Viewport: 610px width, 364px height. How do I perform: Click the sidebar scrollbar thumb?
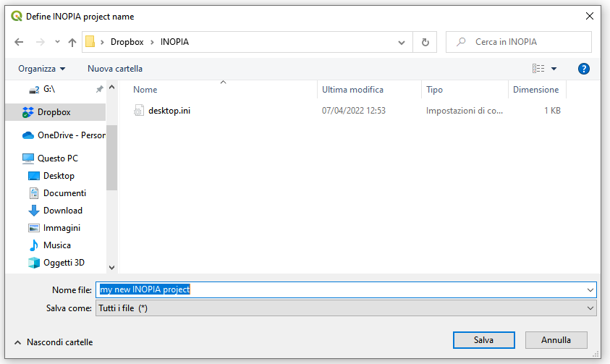tap(111, 158)
